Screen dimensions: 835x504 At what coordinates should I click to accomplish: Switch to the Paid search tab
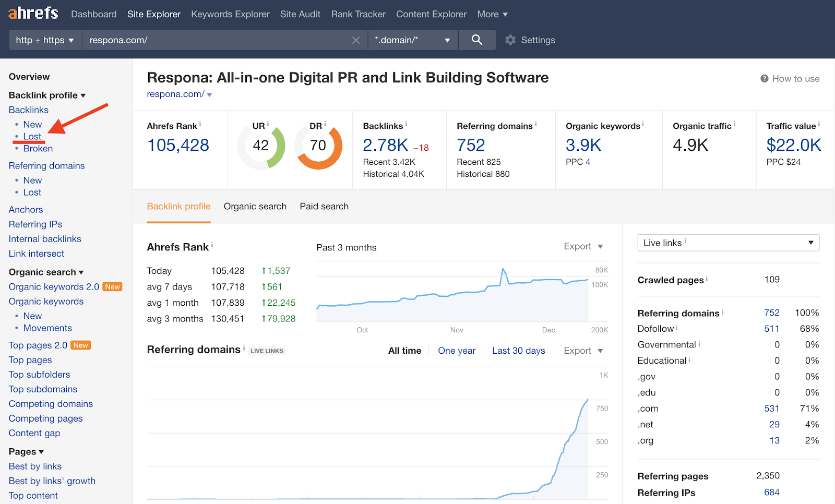click(324, 207)
